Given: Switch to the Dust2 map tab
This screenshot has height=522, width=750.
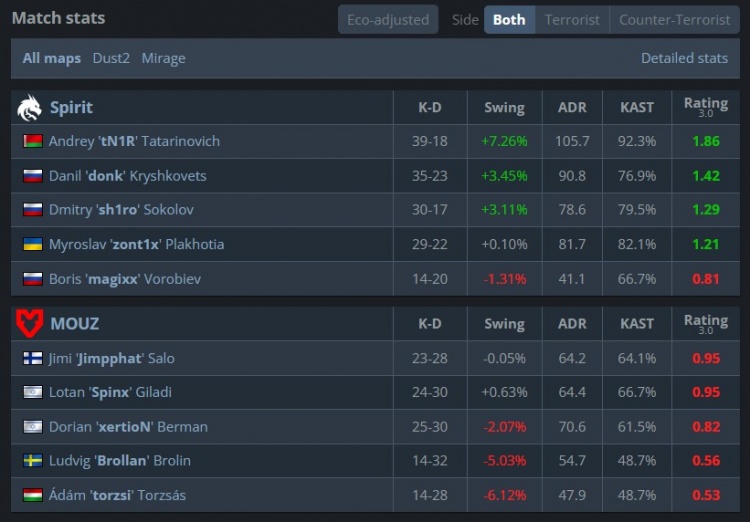Looking at the screenshot, I should 111,58.
